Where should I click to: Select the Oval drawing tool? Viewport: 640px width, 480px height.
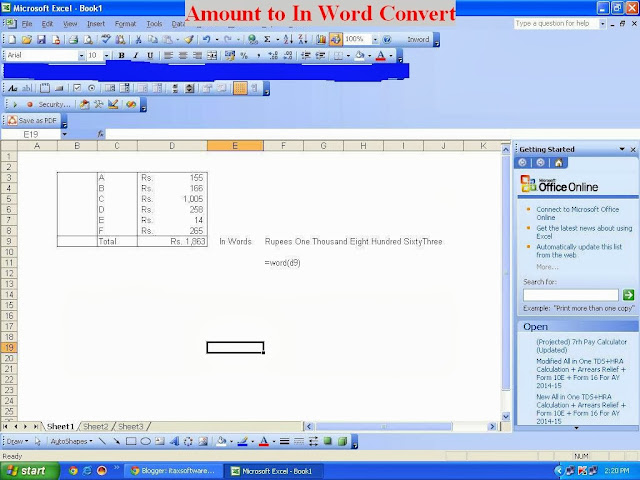pyautogui.click(x=145, y=441)
